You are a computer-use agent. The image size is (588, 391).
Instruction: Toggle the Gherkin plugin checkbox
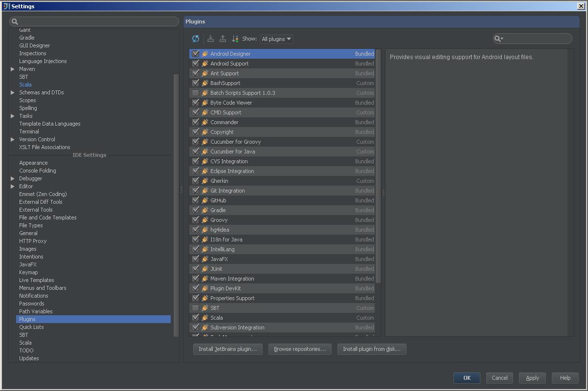click(196, 181)
